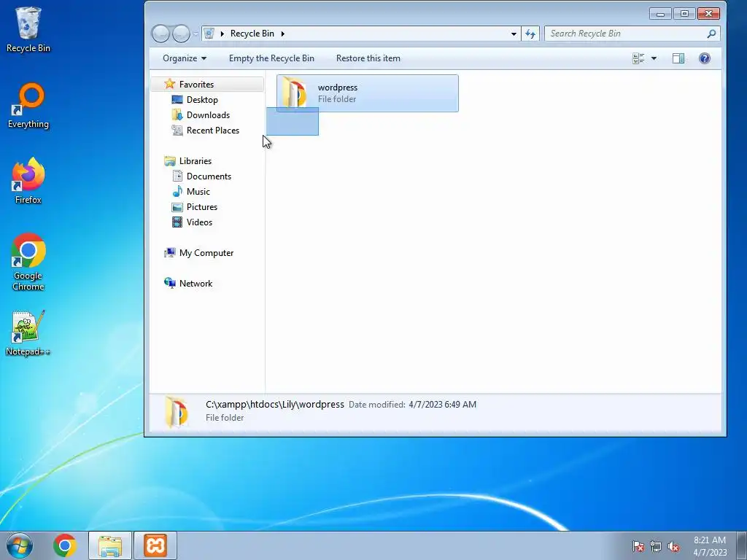This screenshot has width=747, height=560.
Task: Open the Recycle Bin desktop icon
Action: point(28,29)
